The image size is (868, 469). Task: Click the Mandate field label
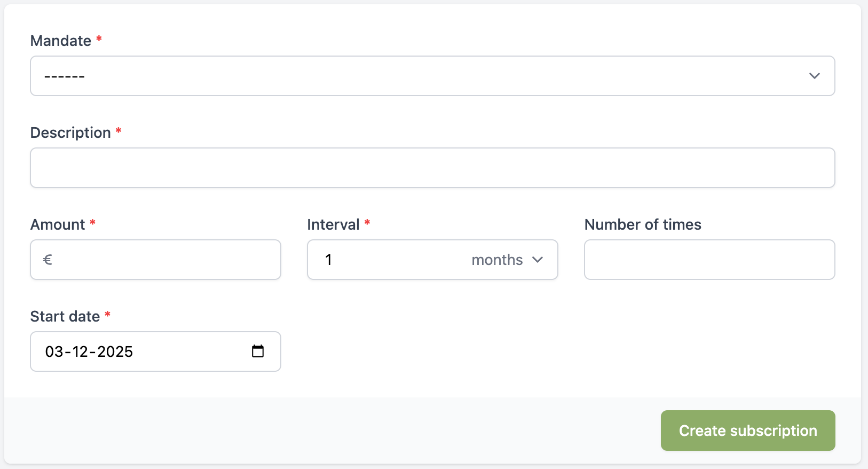click(61, 41)
